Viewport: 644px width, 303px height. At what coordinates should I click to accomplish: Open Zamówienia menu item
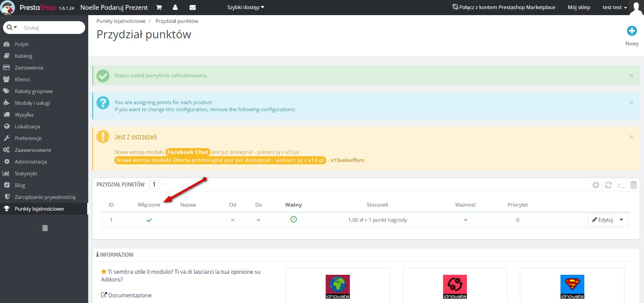pos(29,68)
